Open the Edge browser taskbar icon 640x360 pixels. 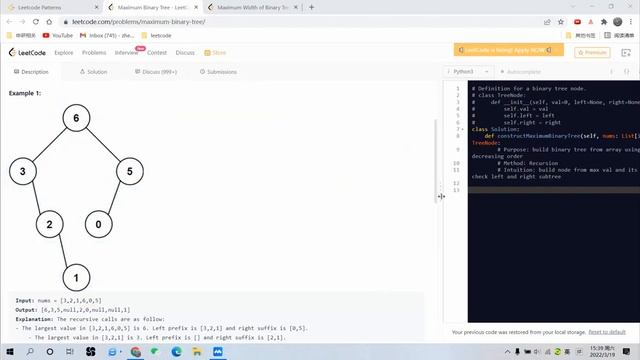pyautogui.click(x=176, y=351)
